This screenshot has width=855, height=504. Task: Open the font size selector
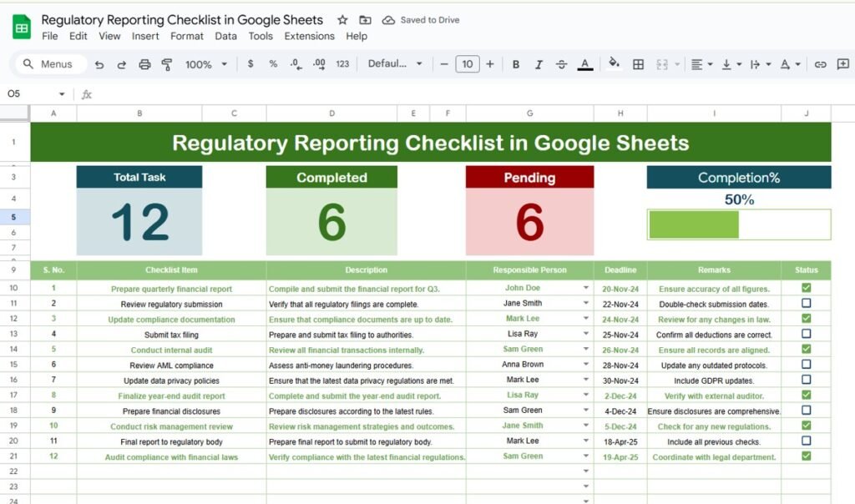pos(468,63)
